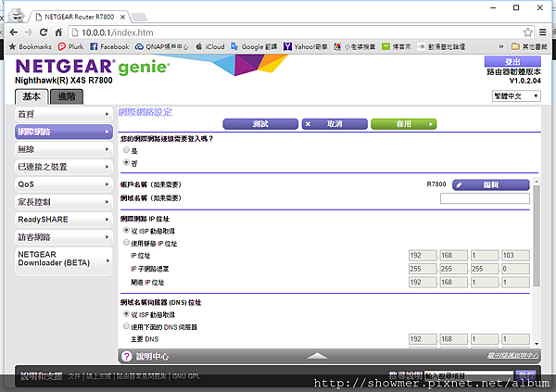Open the Facebook bookmark

click(108, 45)
